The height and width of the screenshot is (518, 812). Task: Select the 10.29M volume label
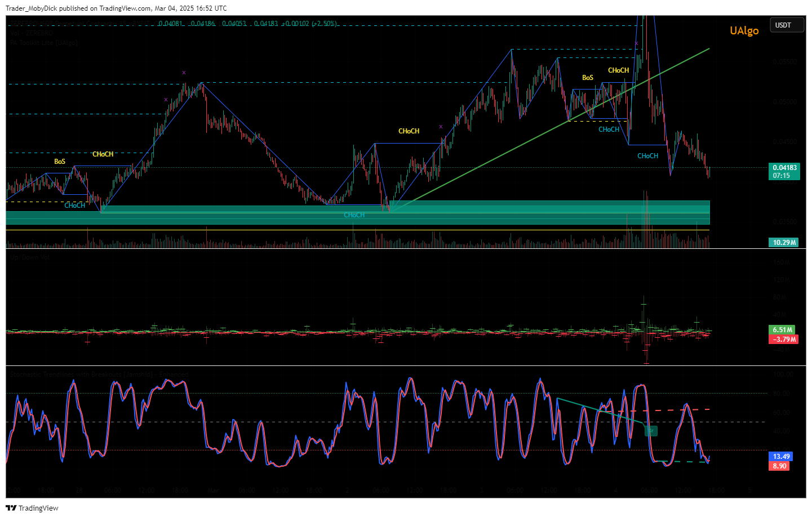click(x=784, y=243)
